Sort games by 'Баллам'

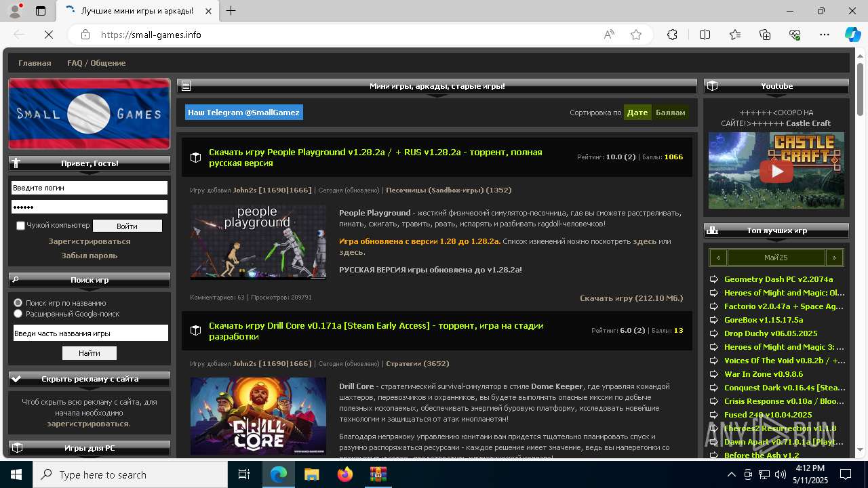point(670,113)
